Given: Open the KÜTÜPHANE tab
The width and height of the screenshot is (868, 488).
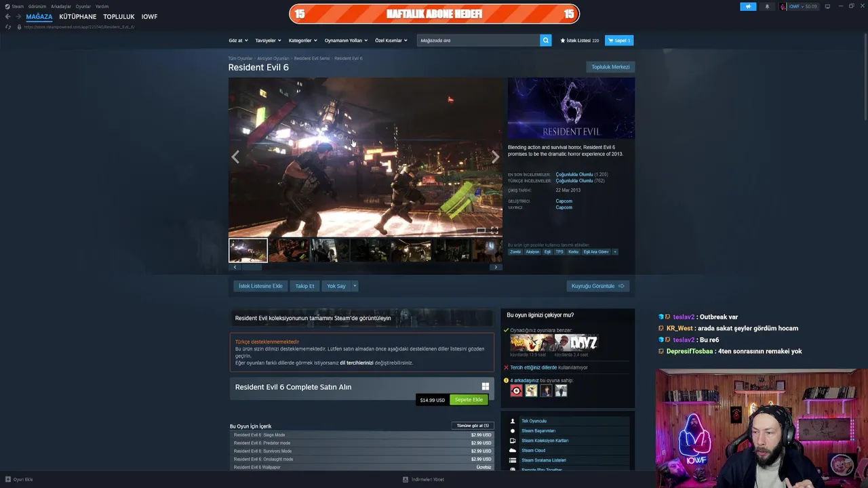Looking at the screenshot, I should click(77, 16).
